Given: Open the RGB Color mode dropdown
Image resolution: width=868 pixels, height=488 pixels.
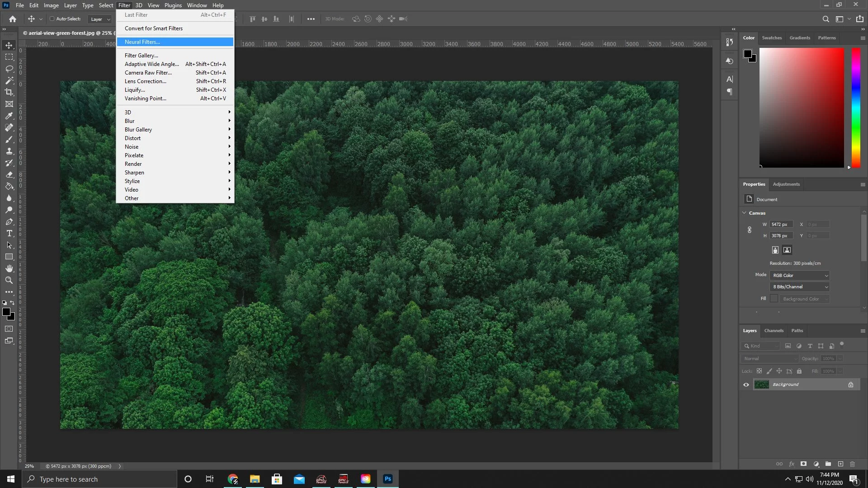Looking at the screenshot, I should pos(799,275).
